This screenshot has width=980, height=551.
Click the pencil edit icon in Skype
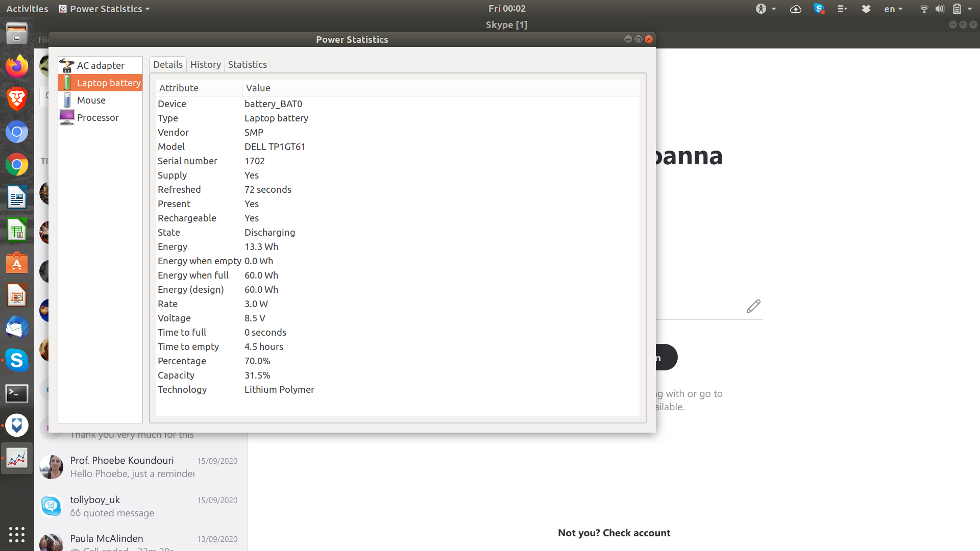[x=753, y=306]
